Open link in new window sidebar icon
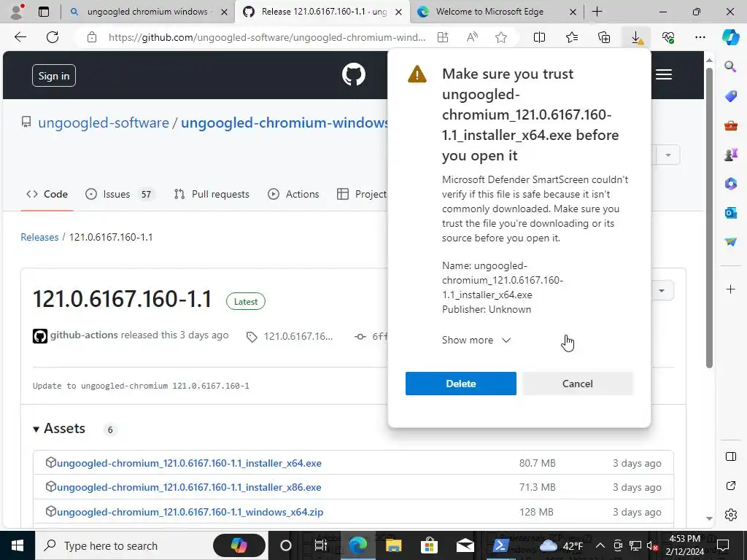 click(730, 486)
